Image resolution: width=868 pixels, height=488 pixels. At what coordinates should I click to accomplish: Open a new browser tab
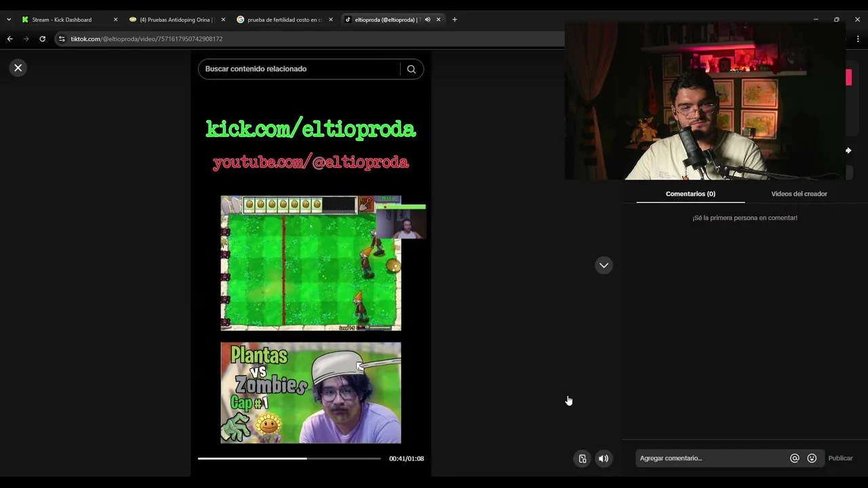pos(454,20)
